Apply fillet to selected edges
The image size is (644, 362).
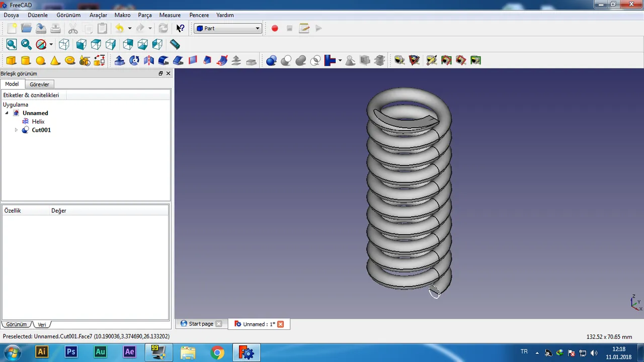[164, 61]
